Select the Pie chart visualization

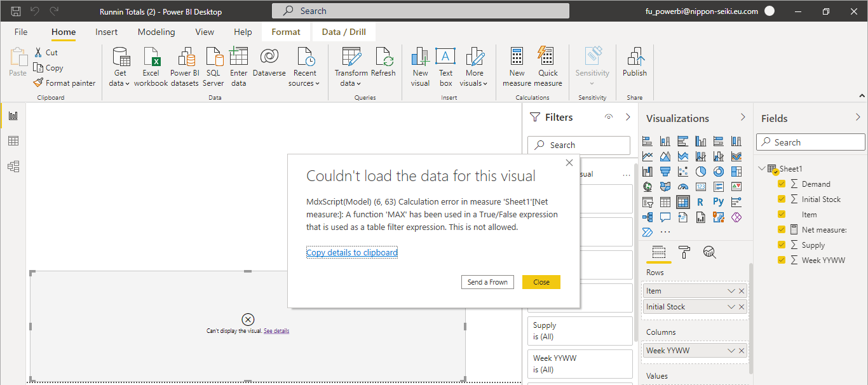pos(701,172)
